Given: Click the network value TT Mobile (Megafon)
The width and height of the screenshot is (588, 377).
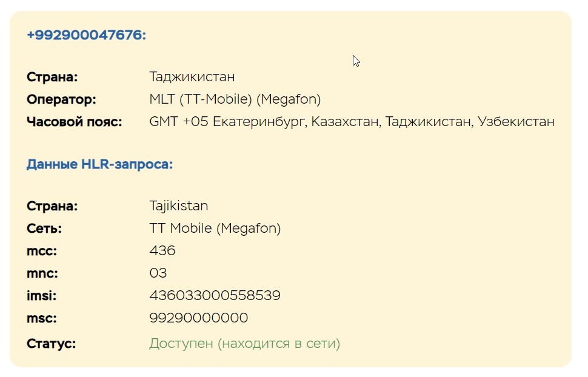Looking at the screenshot, I should pos(215,228).
